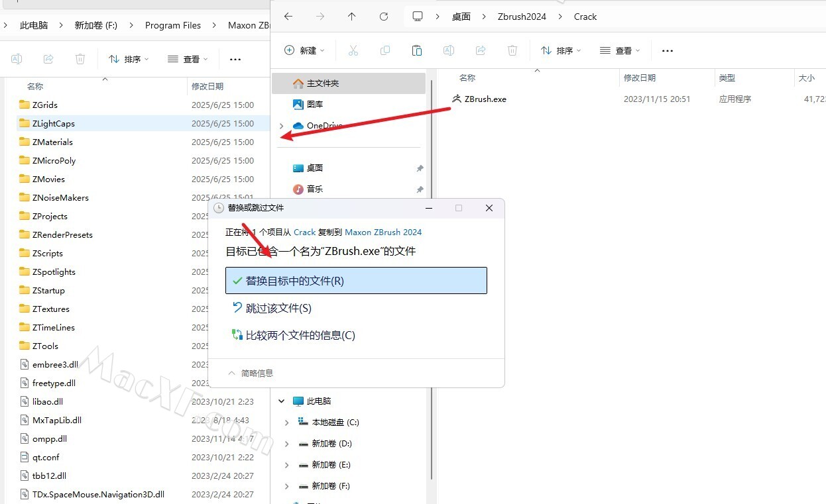Open 本地磁盘 (C:) in navigation pane
Screen dimensions: 826x504
point(328,423)
